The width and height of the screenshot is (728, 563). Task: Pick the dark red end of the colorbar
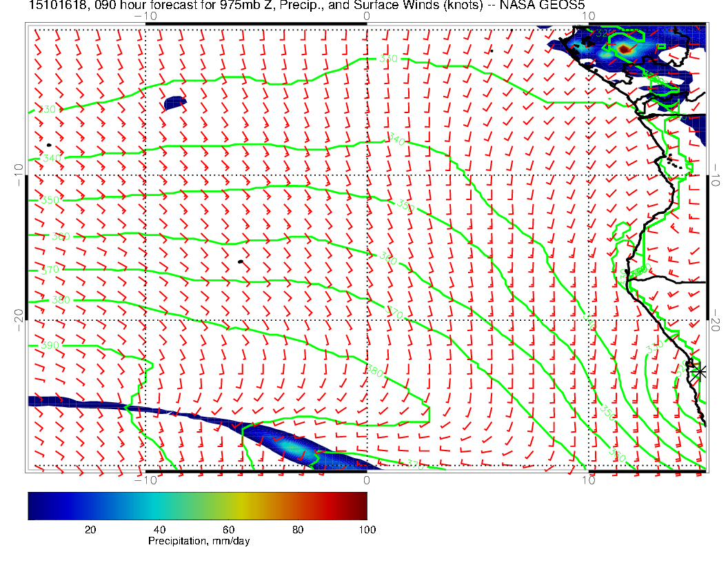click(361, 505)
